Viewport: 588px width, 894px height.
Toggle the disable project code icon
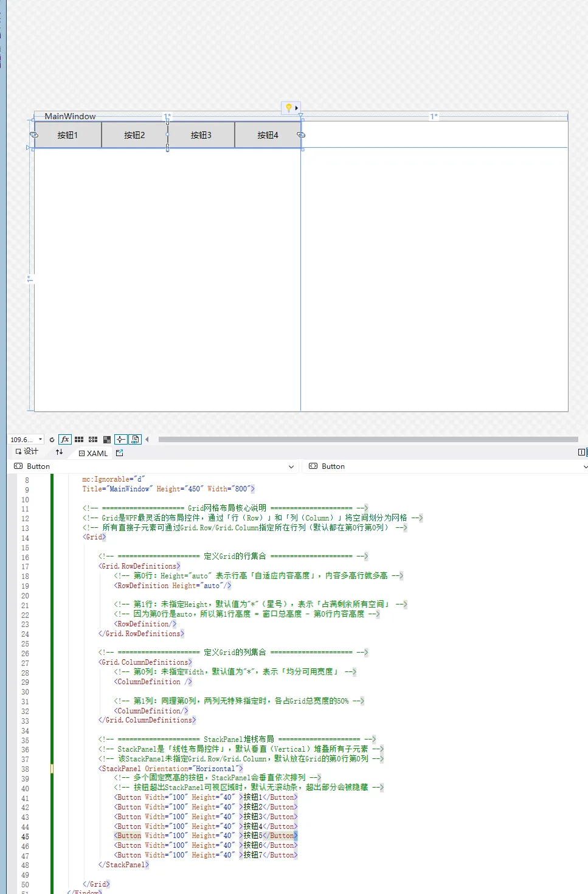[135, 439]
